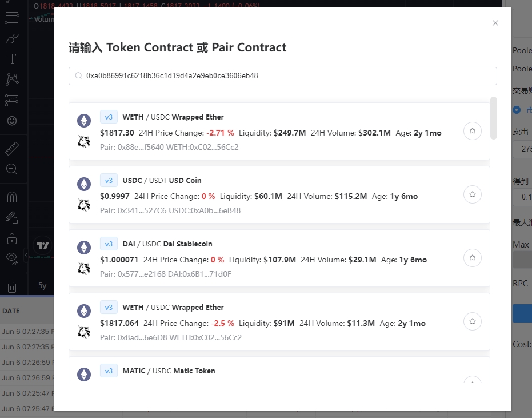Open the MATIC / USDC Matic Token result
The width and height of the screenshot is (532, 418).
coord(279,371)
